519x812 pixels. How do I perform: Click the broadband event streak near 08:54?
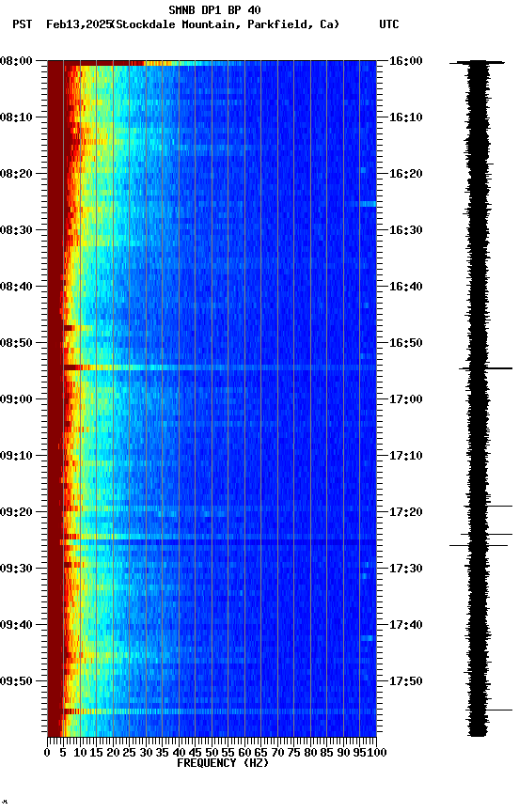(220, 367)
